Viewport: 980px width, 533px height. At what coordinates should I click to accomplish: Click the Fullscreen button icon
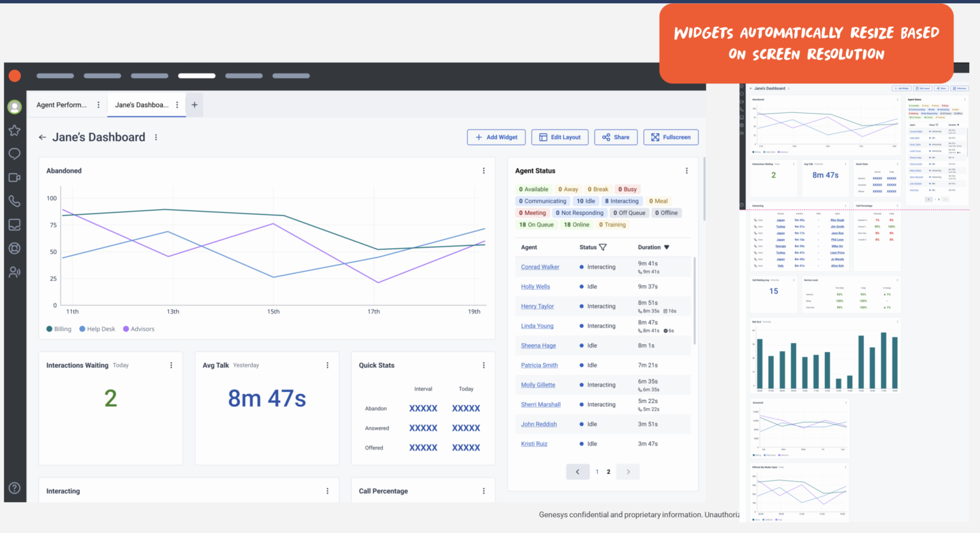click(654, 137)
